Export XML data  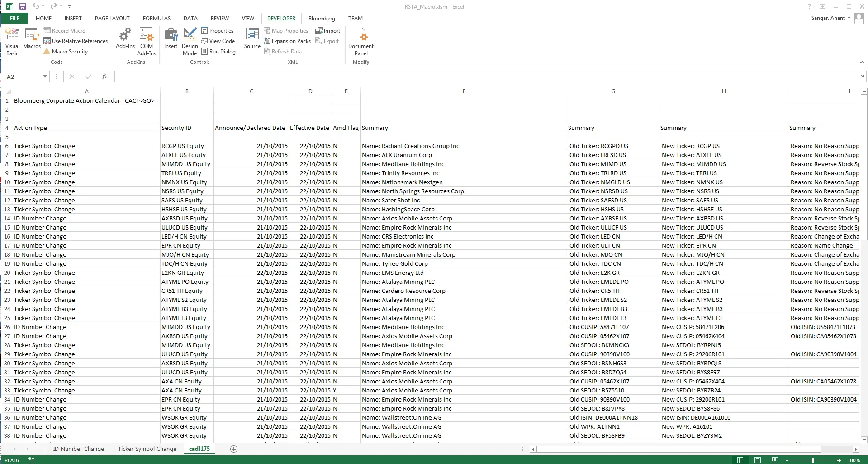coord(327,41)
